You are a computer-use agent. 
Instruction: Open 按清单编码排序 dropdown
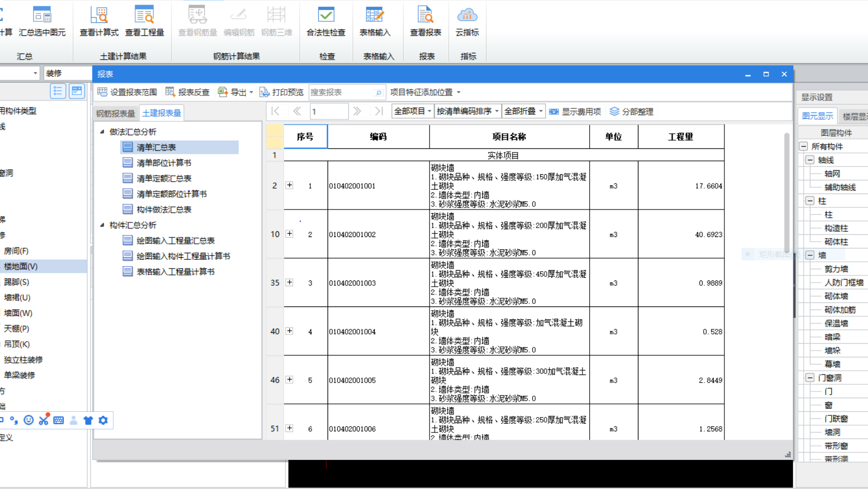point(467,111)
